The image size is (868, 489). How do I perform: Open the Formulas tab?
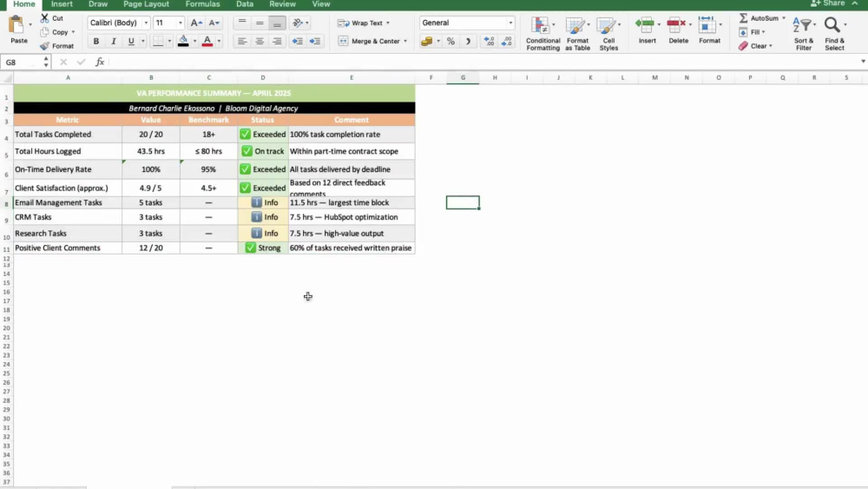pyautogui.click(x=202, y=3)
